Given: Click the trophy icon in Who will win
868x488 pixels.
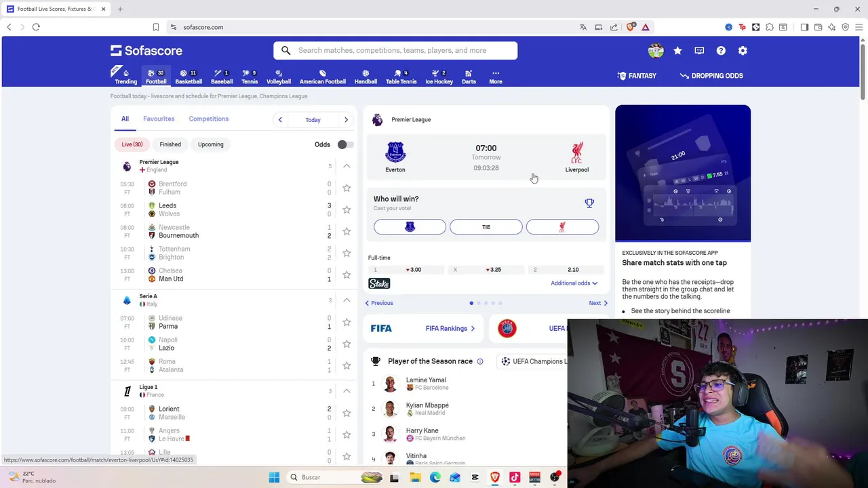Looking at the screenshot, I should tap(589, 203).
